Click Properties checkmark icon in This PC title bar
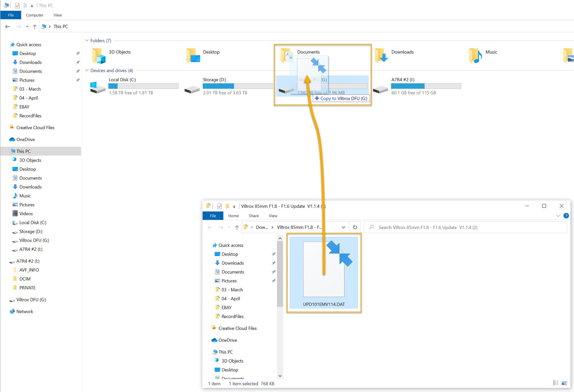The width and height of the screenshot is (574, 392). (17, 5)
